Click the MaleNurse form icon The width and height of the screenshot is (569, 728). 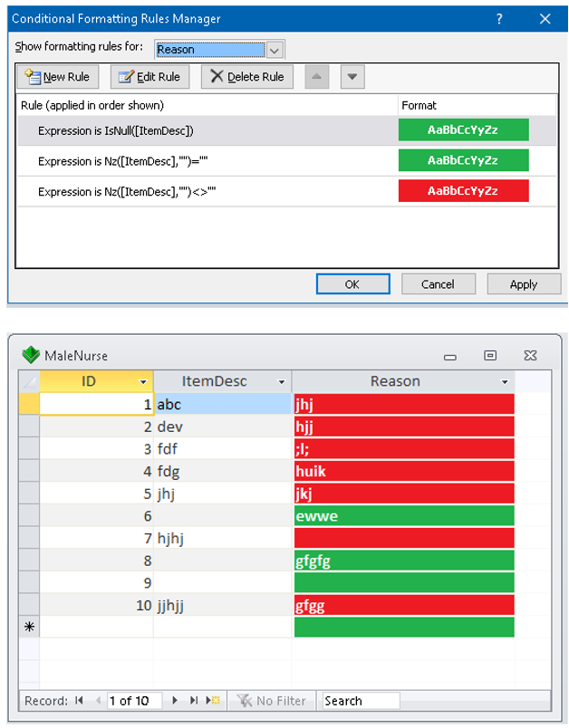click(x=31, y=355)
